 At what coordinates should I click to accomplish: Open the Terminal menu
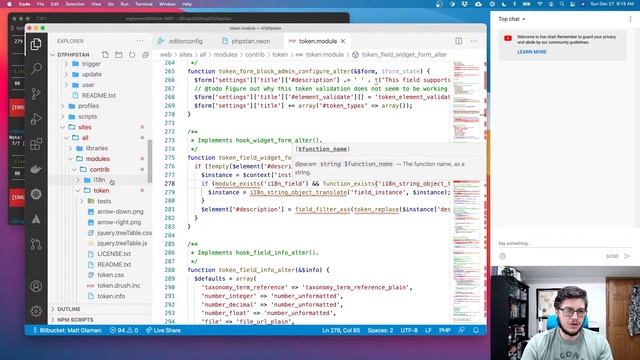click(144, 4)
